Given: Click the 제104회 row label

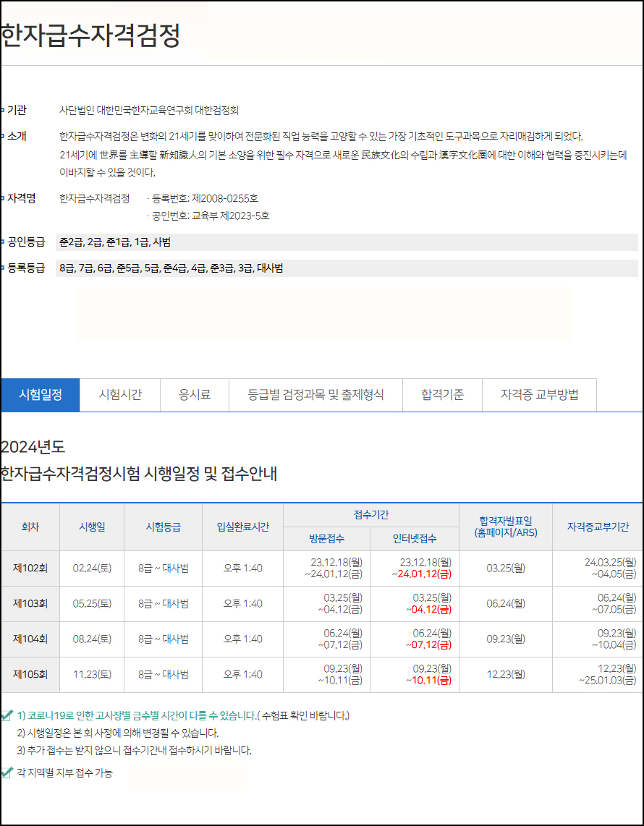Looking at the screenshot, I should (x=30, y=639).
